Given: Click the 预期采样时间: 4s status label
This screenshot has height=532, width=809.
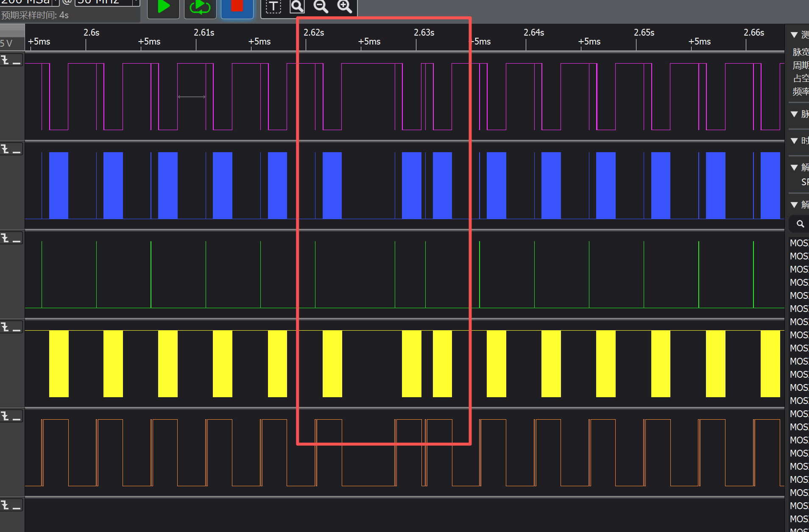Looking at the screenshot, I should (35, 15).
